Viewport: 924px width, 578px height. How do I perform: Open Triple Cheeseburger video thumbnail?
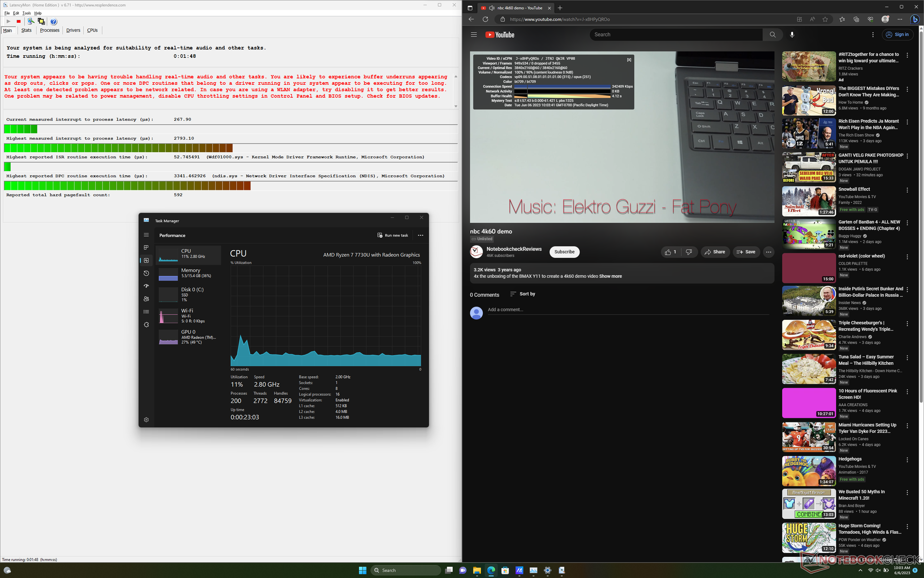(809, 335)
